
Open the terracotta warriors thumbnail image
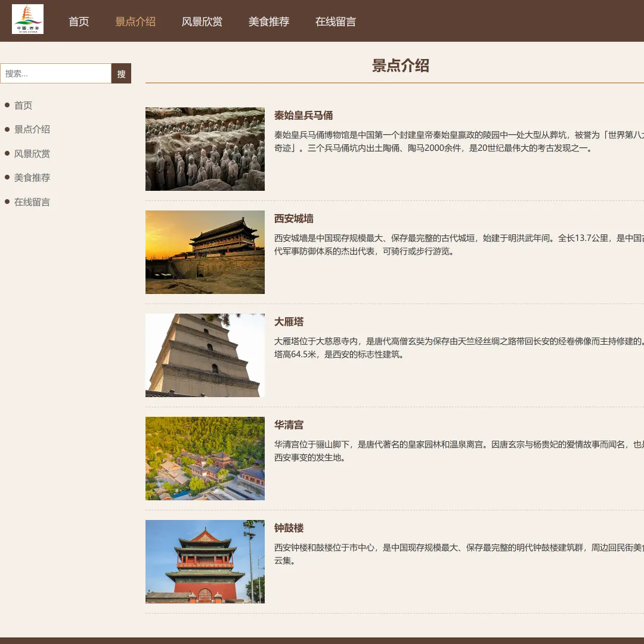coord(205,149)
